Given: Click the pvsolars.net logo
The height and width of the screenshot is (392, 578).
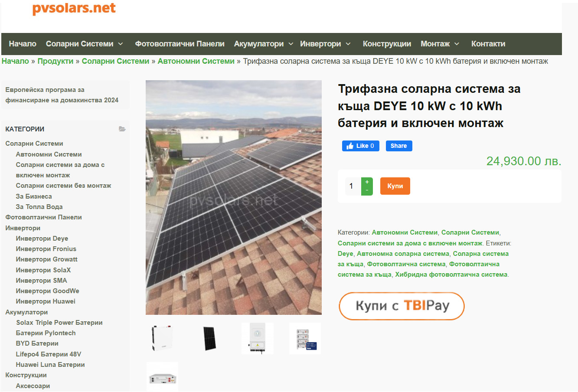Looking at the screenshot, I should 74,8.
